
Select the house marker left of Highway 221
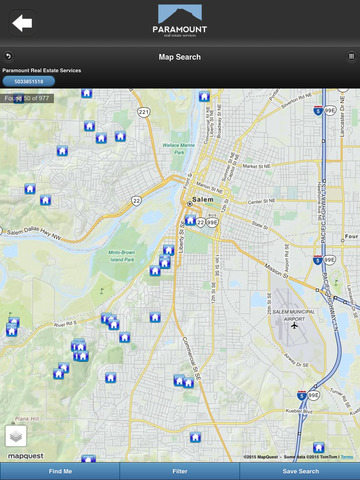tap(120, 136)
